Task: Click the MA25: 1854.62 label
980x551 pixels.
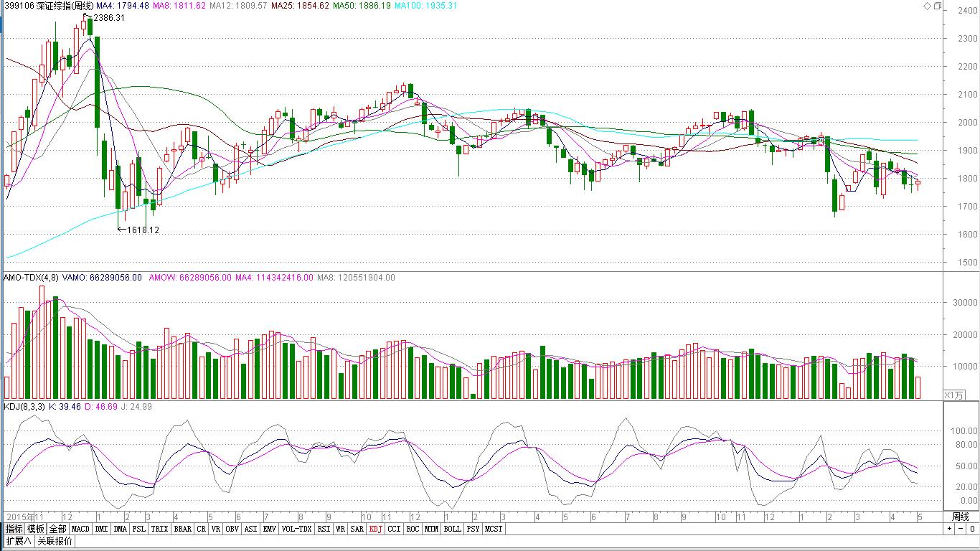Action: (301, 6)
